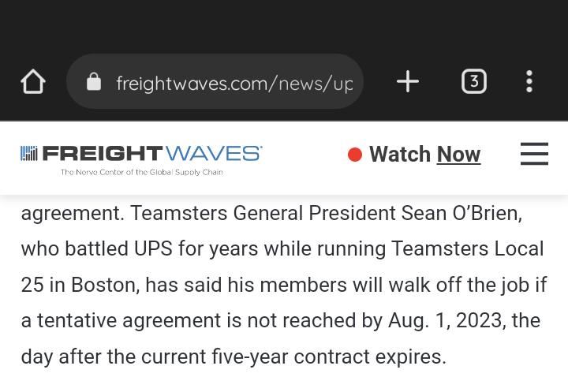Click the Watch Now link
Viewport: 568px width, 392px height.
424,155
